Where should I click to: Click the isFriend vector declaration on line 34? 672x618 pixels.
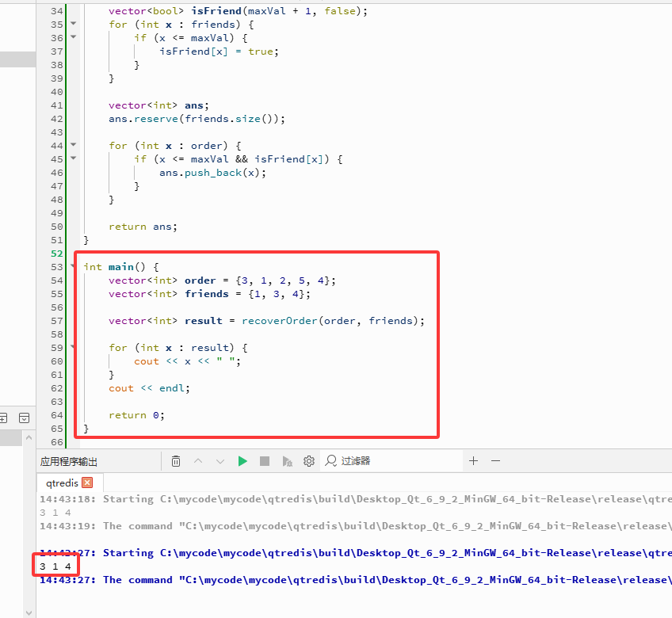[239, 11]
